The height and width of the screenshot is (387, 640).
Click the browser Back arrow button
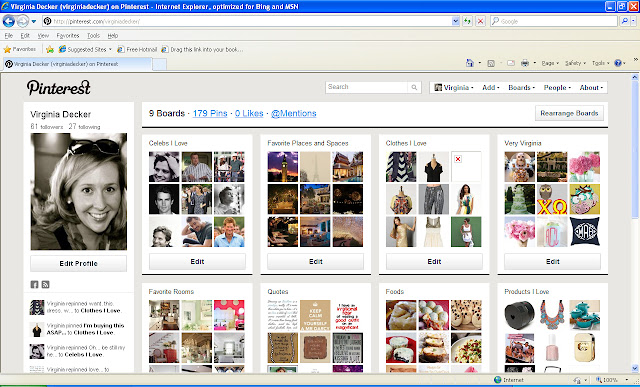pos(9,21)
